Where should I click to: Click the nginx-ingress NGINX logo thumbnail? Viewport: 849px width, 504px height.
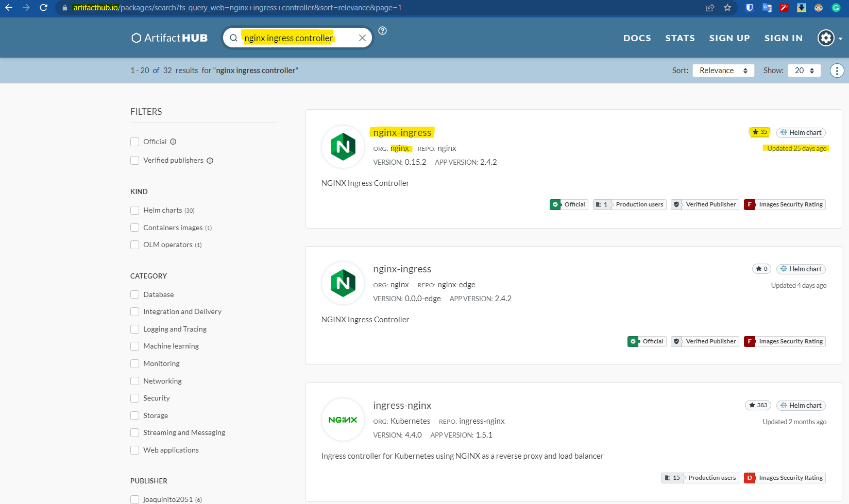(x=343, y=147)
